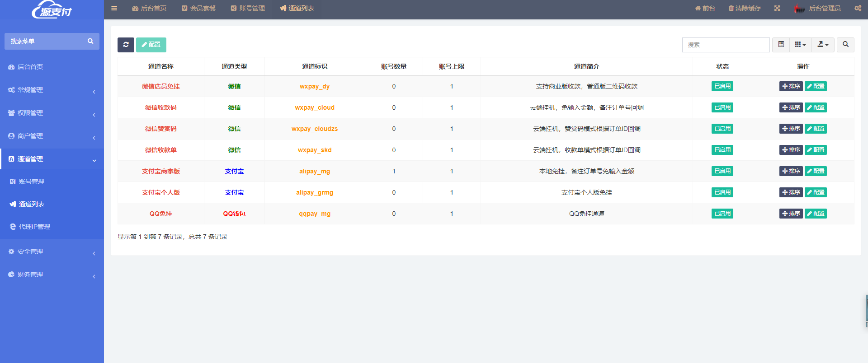Expand 财务管理 sidebar menu
Image resolution: width=868 pixels, height=363 pixels.
(x=52, y=275)
